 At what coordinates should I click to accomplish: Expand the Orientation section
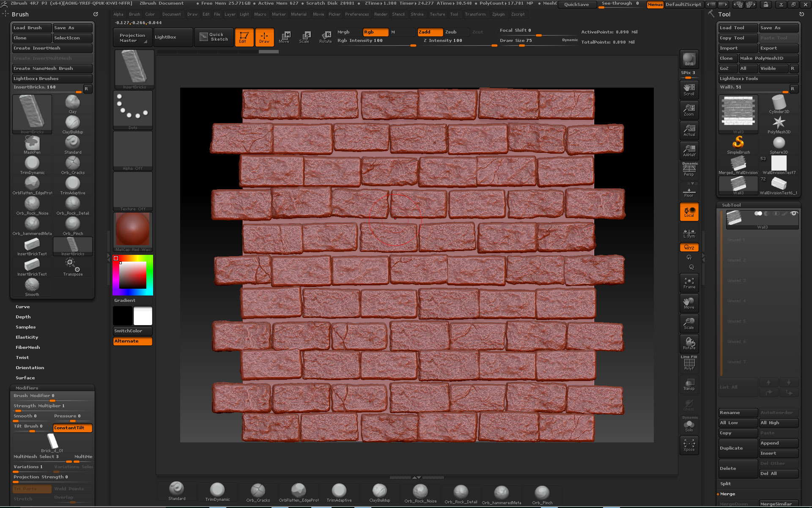point(30,368)
